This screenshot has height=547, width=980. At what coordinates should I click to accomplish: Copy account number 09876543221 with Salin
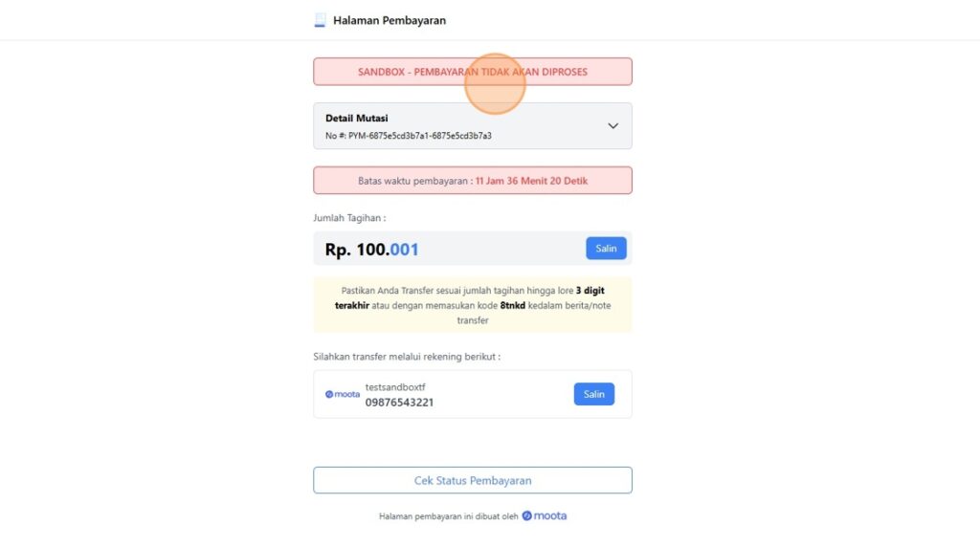pos(593,394)
